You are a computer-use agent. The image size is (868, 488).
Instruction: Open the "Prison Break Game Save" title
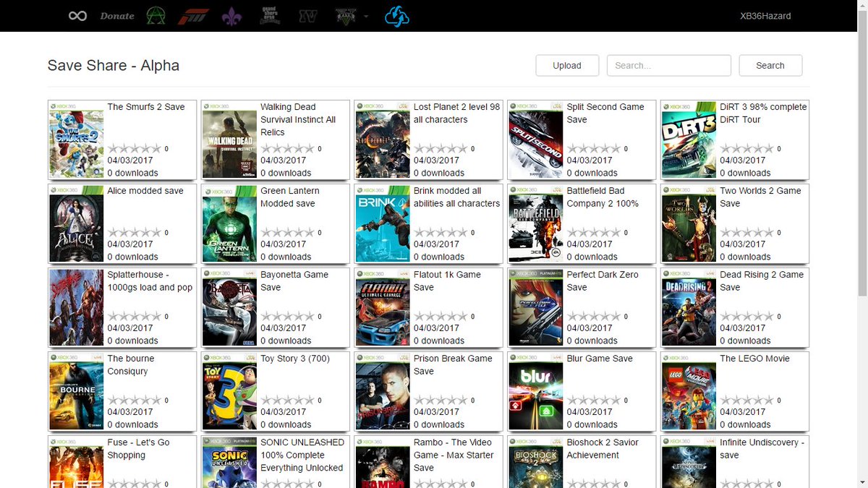click(x=453, y=365)
